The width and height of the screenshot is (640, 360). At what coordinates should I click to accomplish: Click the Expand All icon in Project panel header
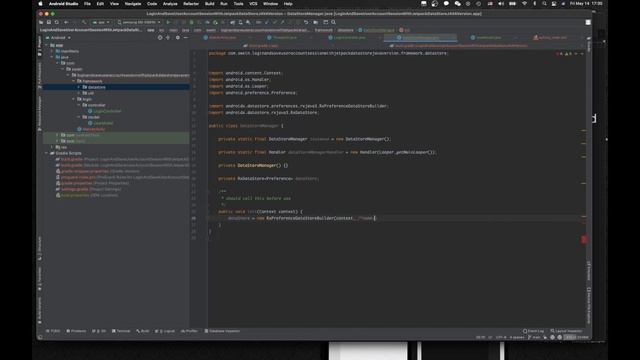168,38
